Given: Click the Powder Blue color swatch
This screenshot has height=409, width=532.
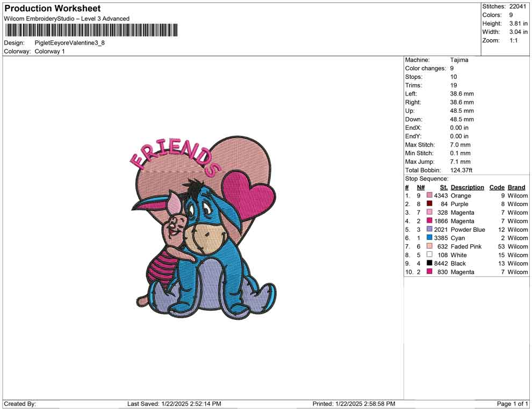Looking at the screenshot, I should (429, 229).
